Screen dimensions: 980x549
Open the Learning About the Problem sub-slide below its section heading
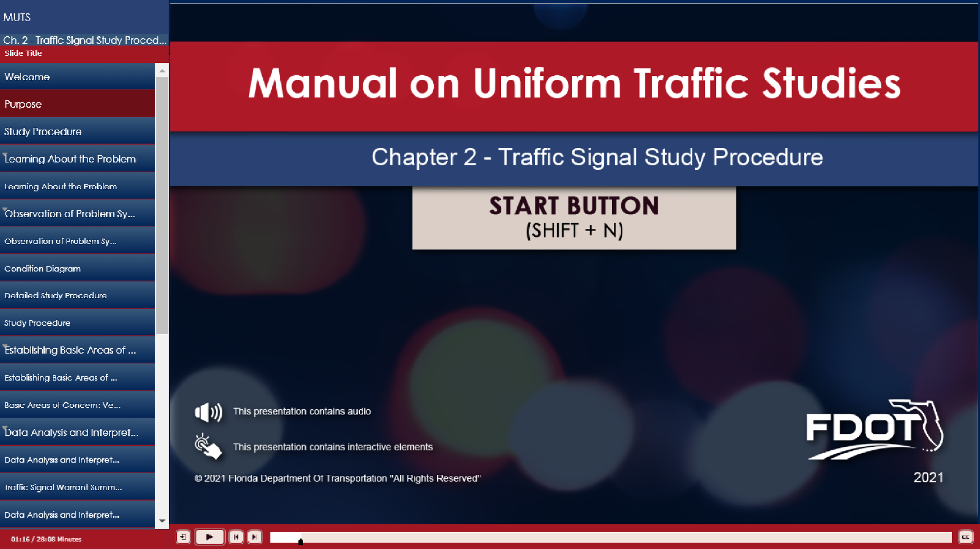click(x=78, y=186)
